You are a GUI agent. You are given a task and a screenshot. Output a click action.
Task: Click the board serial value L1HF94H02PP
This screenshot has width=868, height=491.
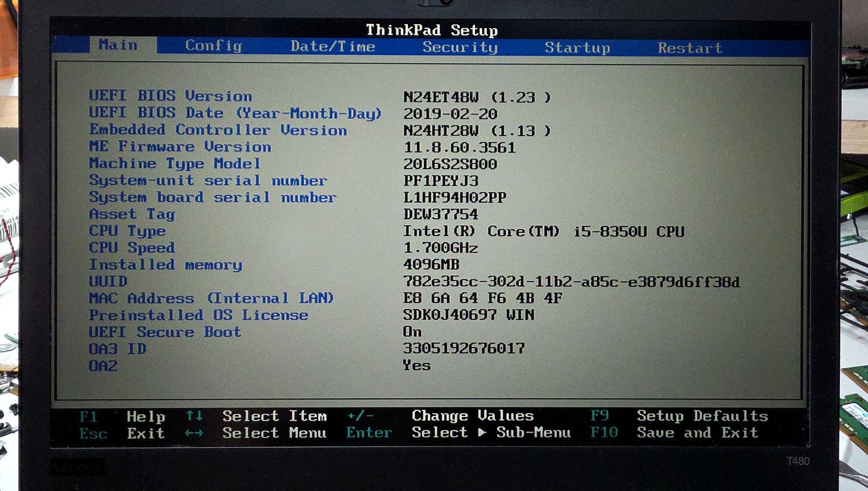tap(455, 198)
